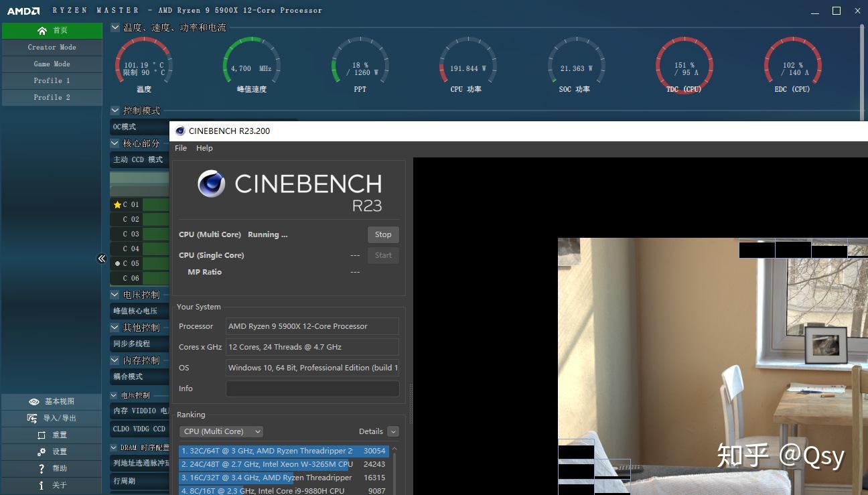Click the Cinebench logo icon in the title bar
The image size is (868, 495).
coord(180,131)
